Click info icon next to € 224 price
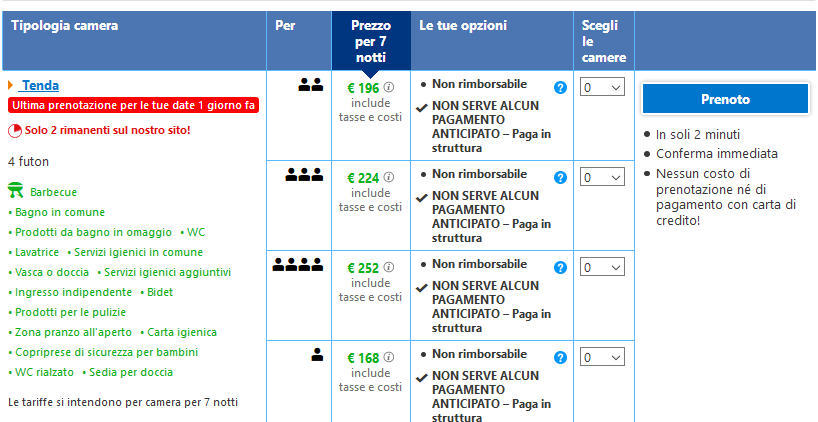This screenshot has width=818, height=422. tap(389, 178)
